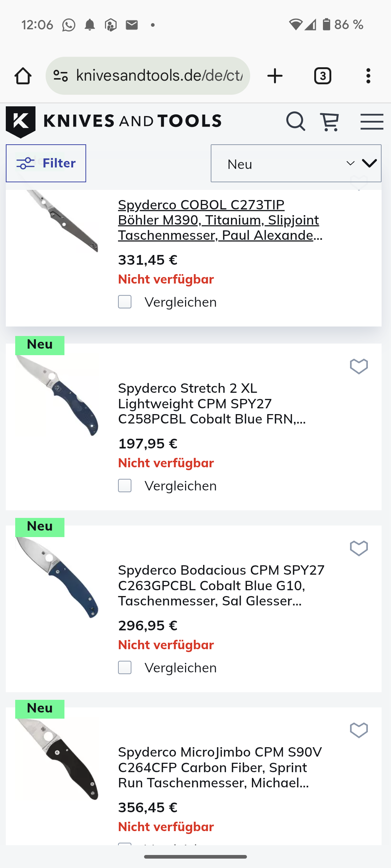Add Spyderco Stretch 2 XL to wishlist
391x868 pixels.
359,366
